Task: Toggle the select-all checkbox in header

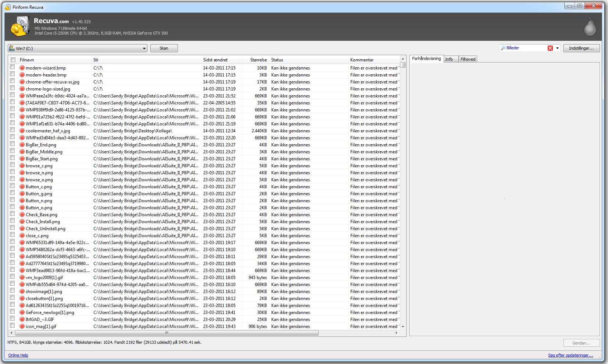Action: (x=13, y=60)
